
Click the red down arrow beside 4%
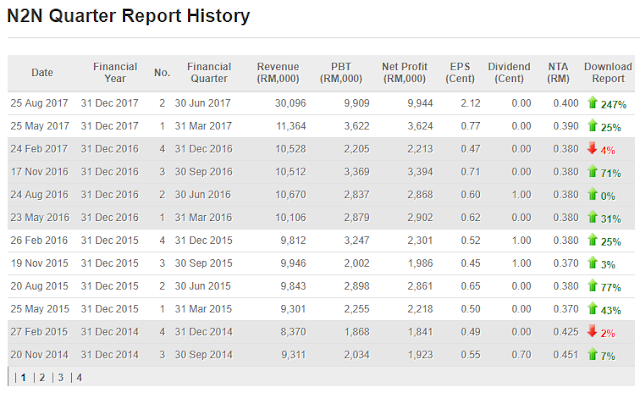click(x=592, y=148)
